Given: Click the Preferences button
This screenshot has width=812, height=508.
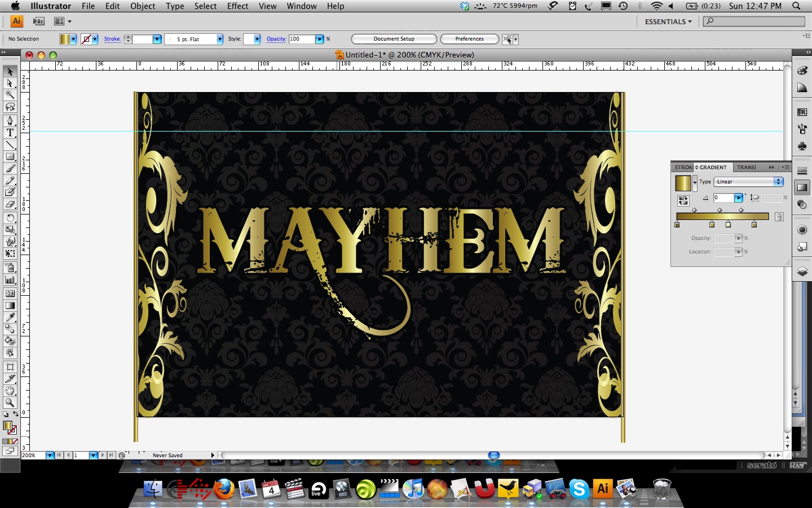Looking at the screenshot, I should tap(469, 39).
